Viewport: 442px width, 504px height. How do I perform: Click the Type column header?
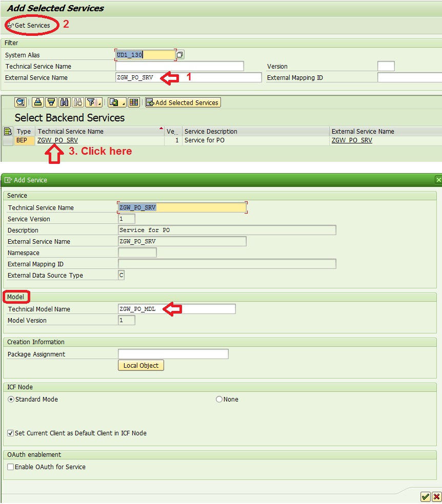click(x=24, y=131)
